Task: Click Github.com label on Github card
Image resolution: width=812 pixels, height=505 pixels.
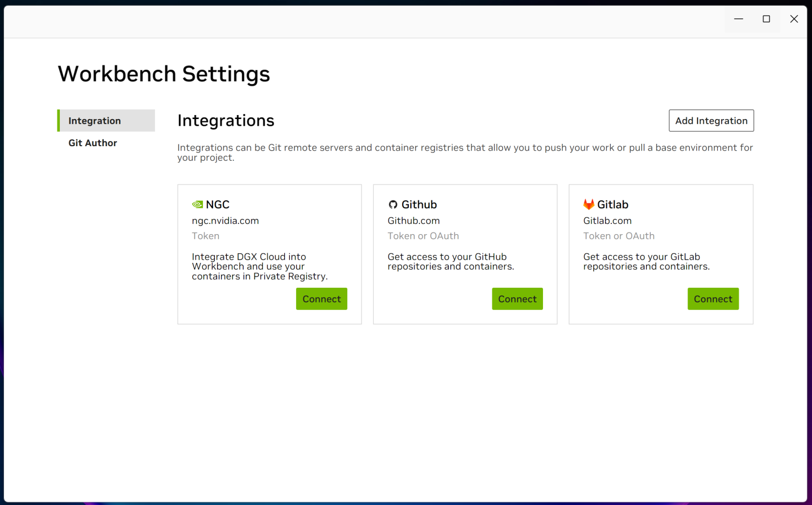Action: 413,221
